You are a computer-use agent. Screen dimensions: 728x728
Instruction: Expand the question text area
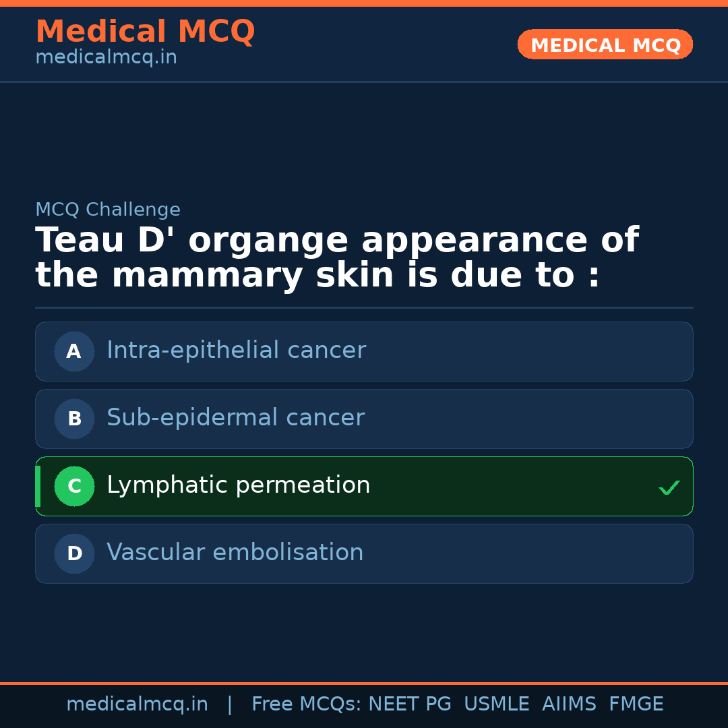click(337, 256)
